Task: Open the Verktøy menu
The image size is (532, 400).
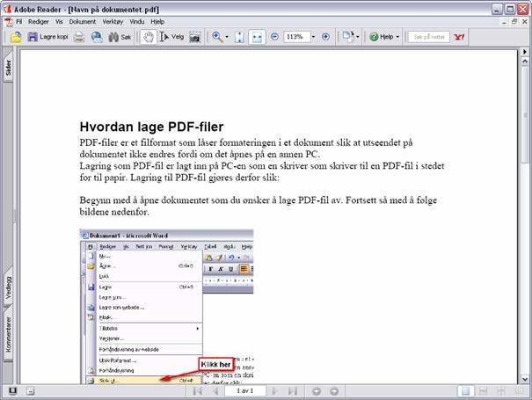Action: coord(113,22)
